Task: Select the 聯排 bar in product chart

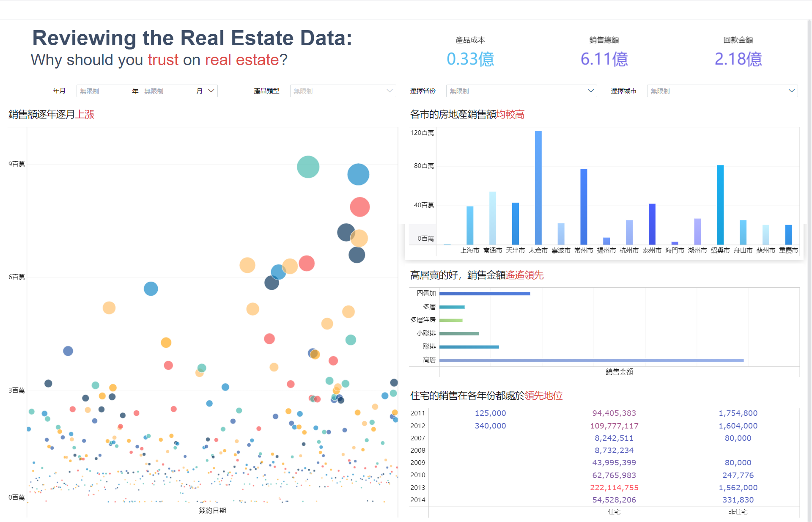Action: pos(469,347)
